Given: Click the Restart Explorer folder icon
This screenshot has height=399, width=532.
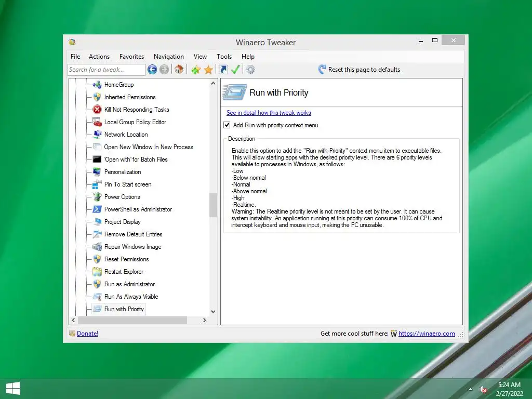Looking at the screenshot, I should [97, 272].
